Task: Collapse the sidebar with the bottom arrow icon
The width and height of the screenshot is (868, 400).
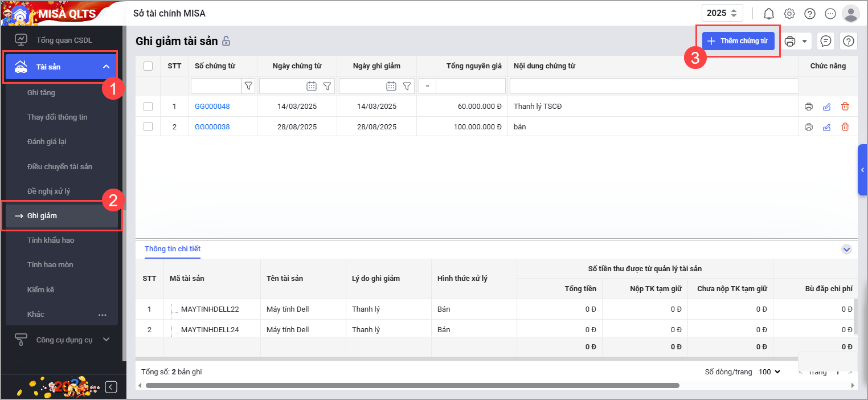Action: [111, 387]
